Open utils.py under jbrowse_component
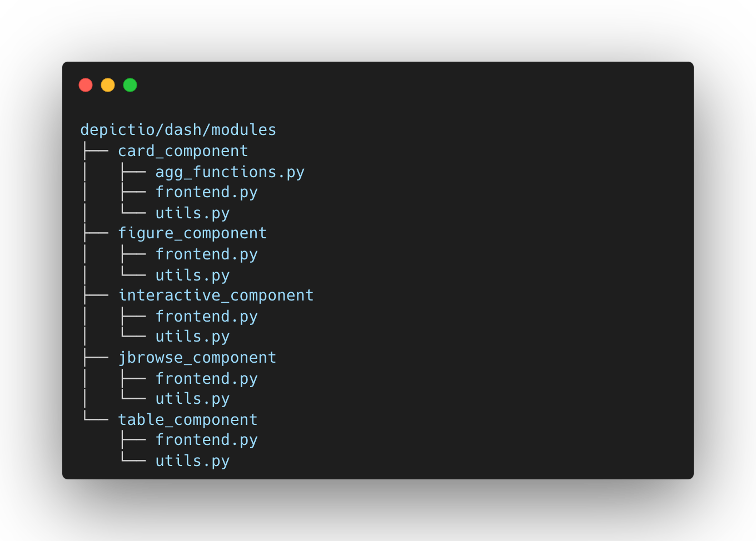This screenshot has width=756, height=541. [192, 399]
